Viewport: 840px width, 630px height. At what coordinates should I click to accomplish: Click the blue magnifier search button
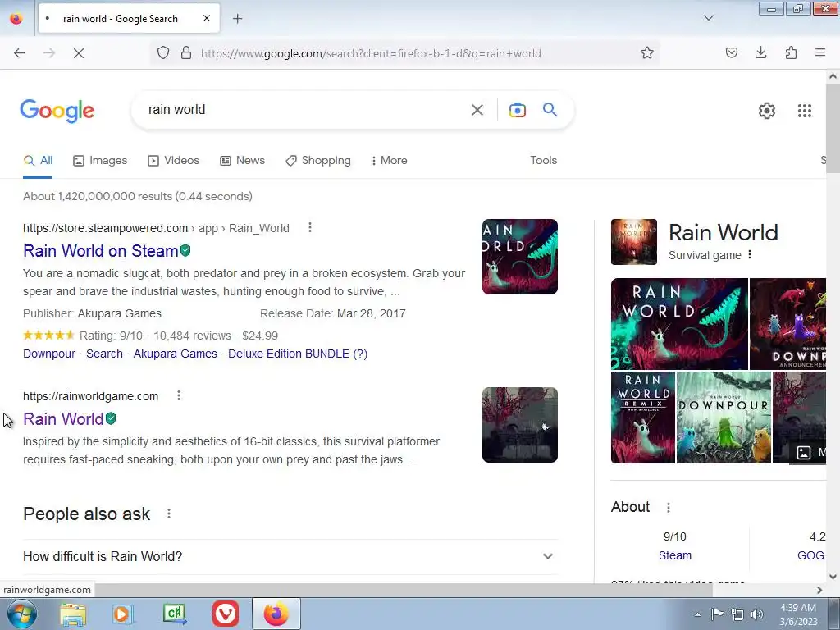coord(550,110)
